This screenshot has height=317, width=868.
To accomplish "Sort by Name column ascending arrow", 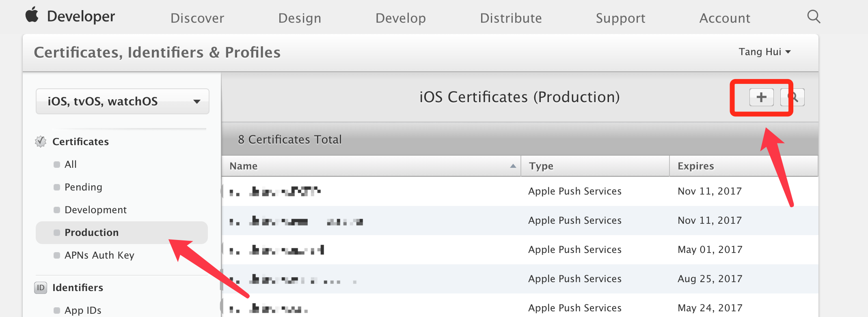I will tap(513, 166).
